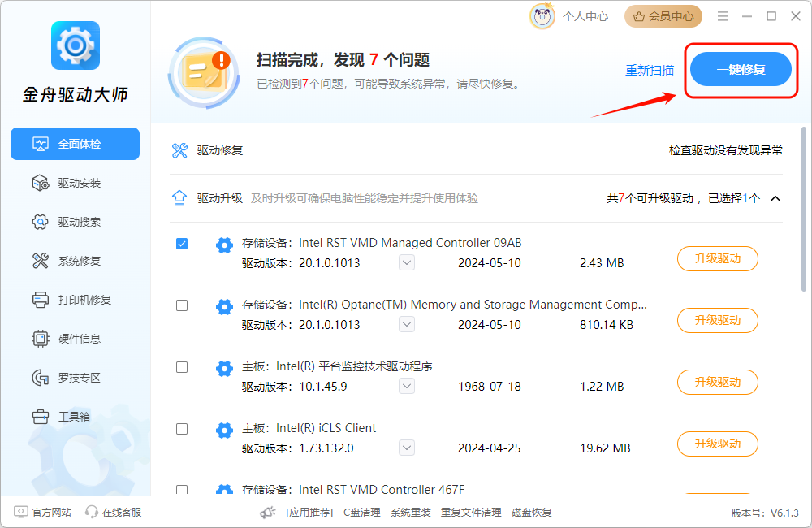Open 官方网站 link in footer
Viewport: 812px width, 528px height.
(x=51, y=512)
